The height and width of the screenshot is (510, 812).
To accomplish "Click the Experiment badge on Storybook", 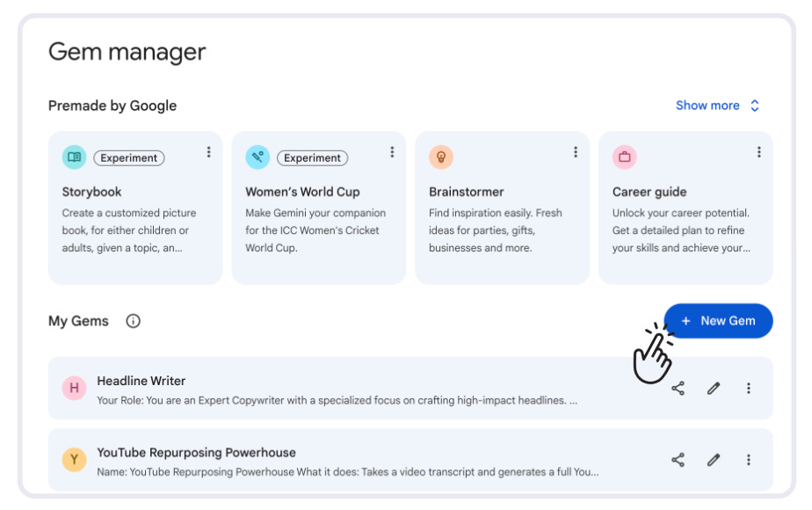I will pyautogui.click(x=128, y=157).
